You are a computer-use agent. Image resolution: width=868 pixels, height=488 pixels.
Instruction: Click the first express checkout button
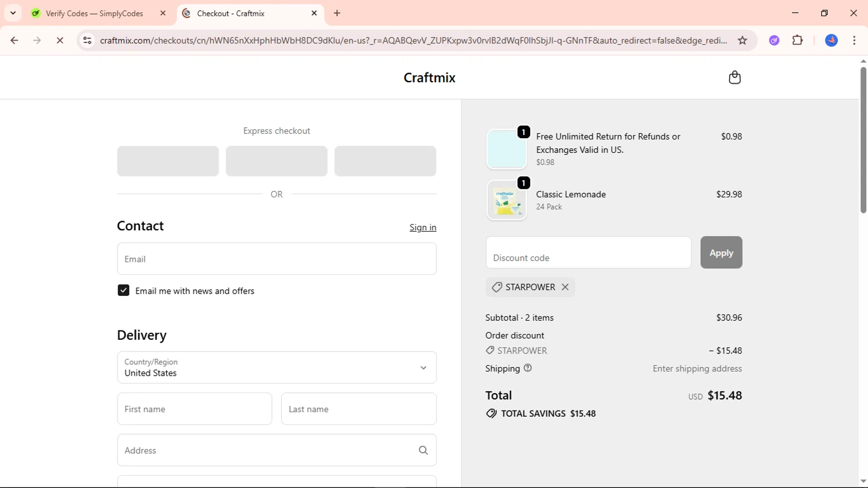coord(168,161)
